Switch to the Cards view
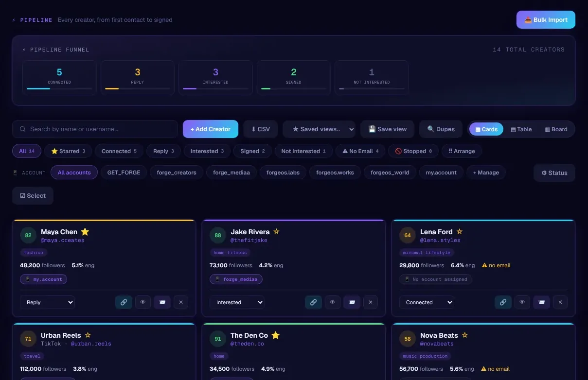This screenshot has height=380, width=588. pos(486,129)
